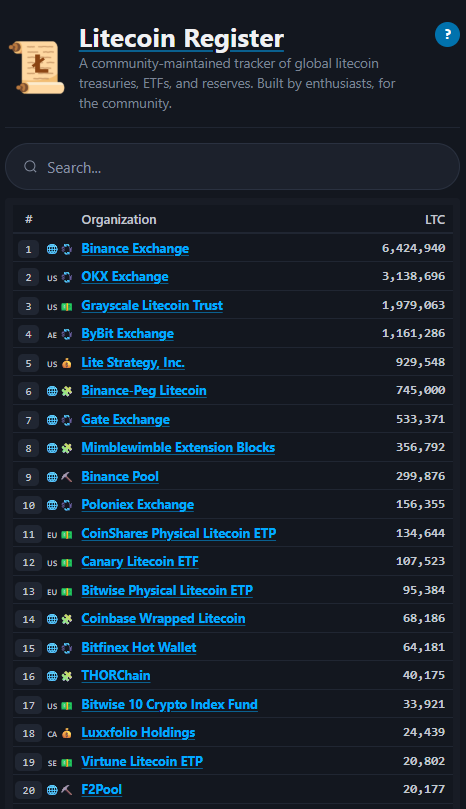Open Luxxfolio Holdings link
This screenshot has height=809, width=466.
[138, 733]
